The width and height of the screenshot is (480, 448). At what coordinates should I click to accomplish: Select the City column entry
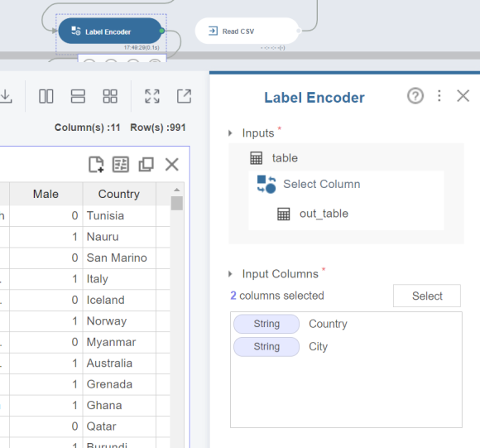pyautogui.click(x=319, y=347)
